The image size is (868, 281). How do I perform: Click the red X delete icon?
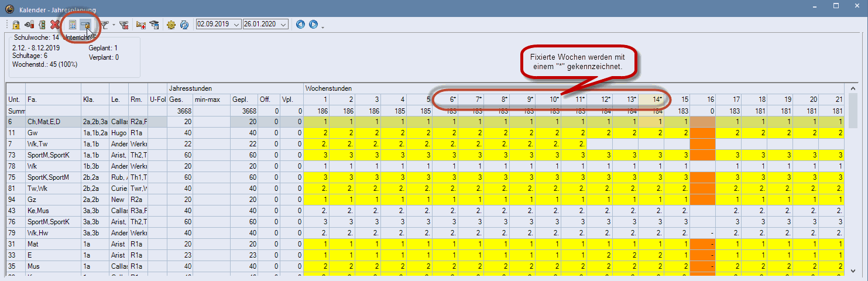coord(55,25)
